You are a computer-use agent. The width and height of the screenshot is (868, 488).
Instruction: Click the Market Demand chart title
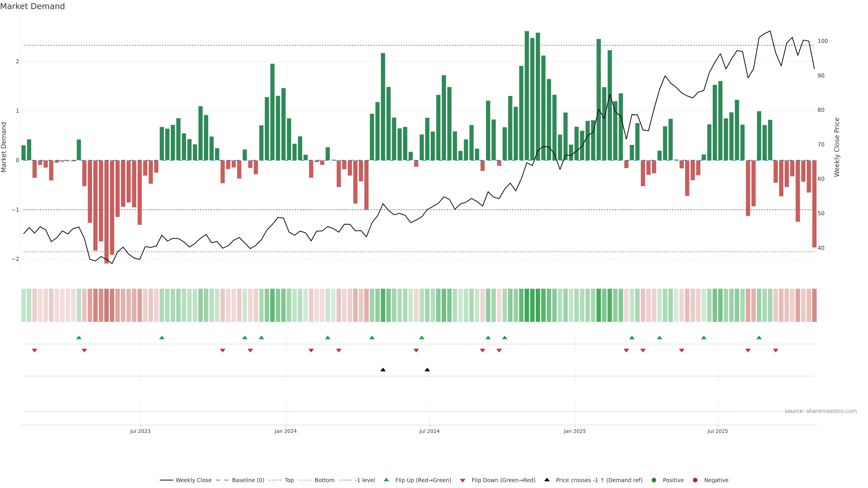32,6
